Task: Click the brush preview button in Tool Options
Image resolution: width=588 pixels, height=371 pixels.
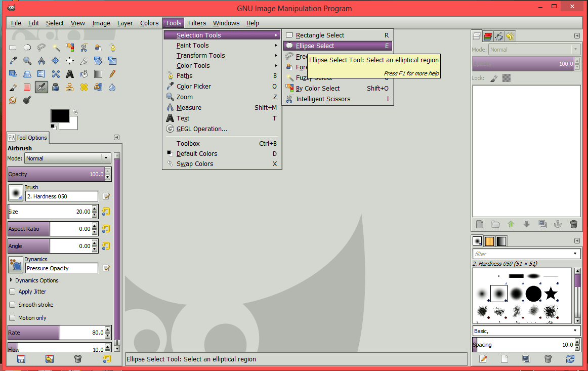Action: 16,193
